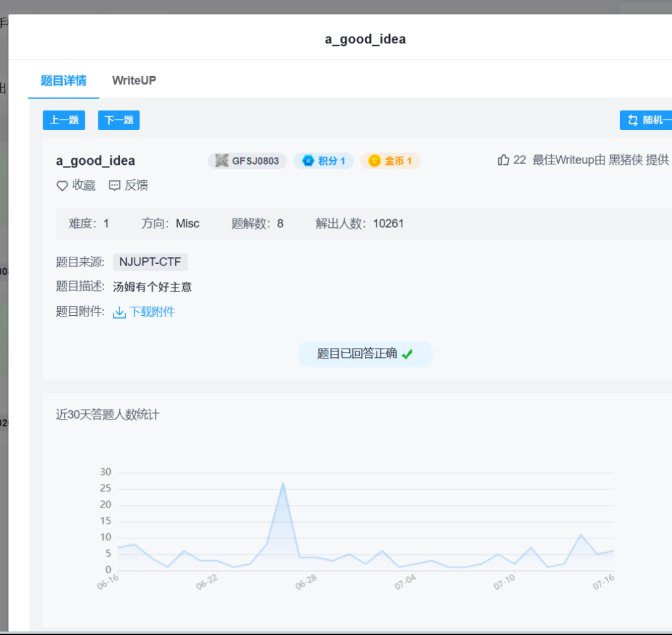Click the QR code icon in GFSJ0803 badge
Image resolution: width=672 pixels, height=635 pixels.
point(222,161)
